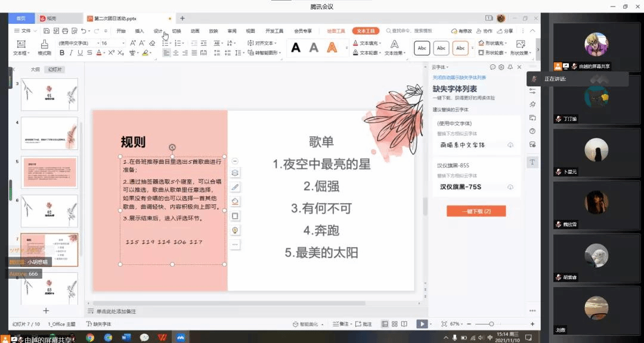Click the settings gear in font panel
This screenshot has width=644, height=343.
tap(501, 67)
